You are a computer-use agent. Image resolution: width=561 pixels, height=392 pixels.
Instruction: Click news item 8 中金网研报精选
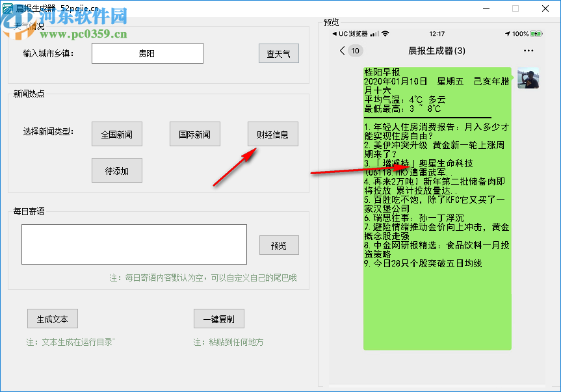tap(436, 250)
